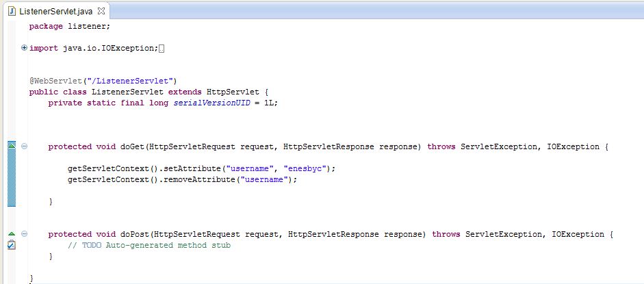Click the Java file icon on the editor tab
The height and width of the screenshot is (284, 644).
(x=11, y=11)
